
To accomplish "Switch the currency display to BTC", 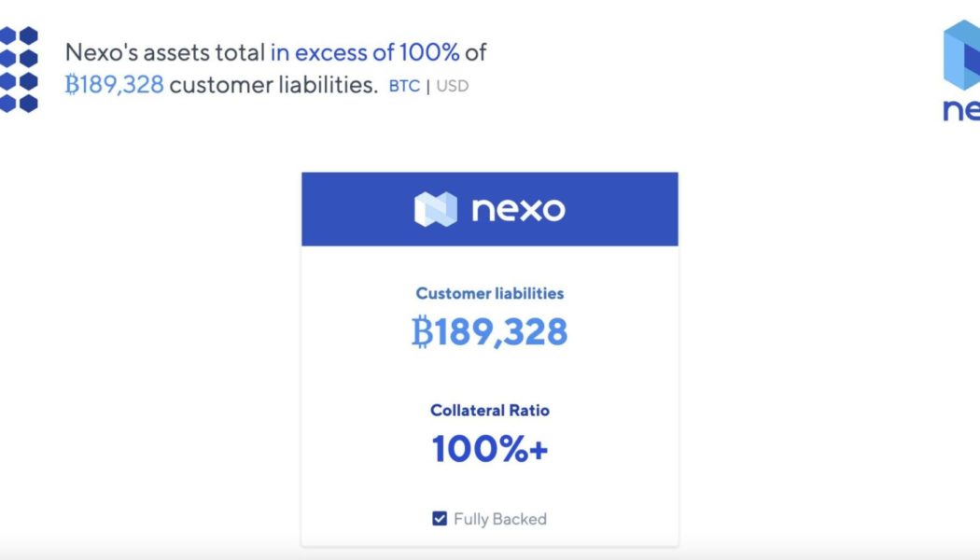I will (x=404, y=87).
